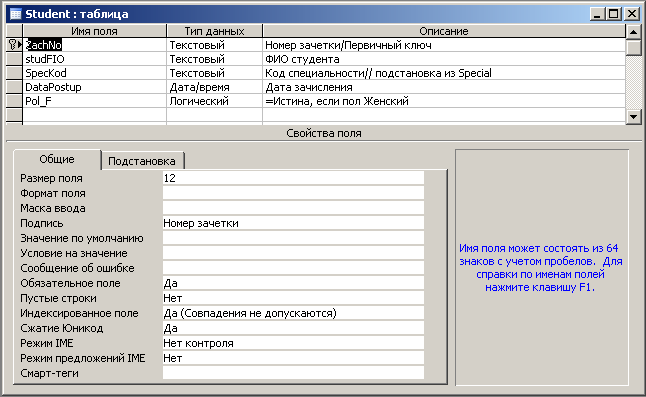Viewport: 646px width, 397px height.
Task: Click the empty new field name row
Action: (95, 115)
